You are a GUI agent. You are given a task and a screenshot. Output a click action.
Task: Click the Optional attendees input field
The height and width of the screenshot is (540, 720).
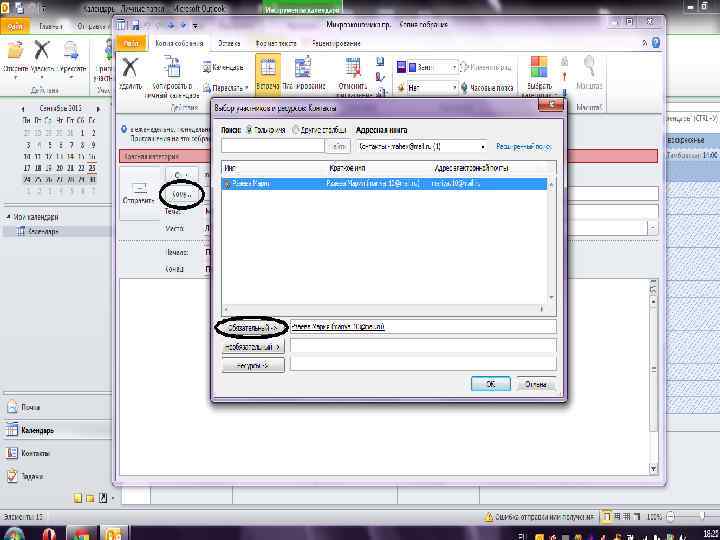[423, 347]
